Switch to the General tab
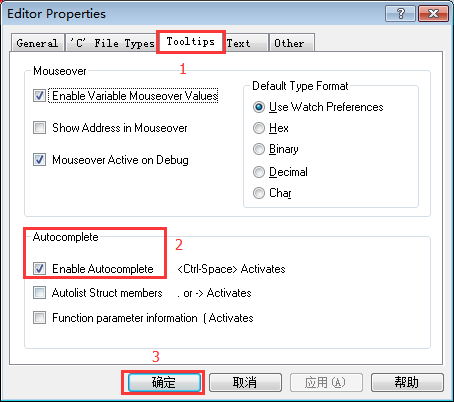This screenshot has height=402, width=454. pos(37,43)
